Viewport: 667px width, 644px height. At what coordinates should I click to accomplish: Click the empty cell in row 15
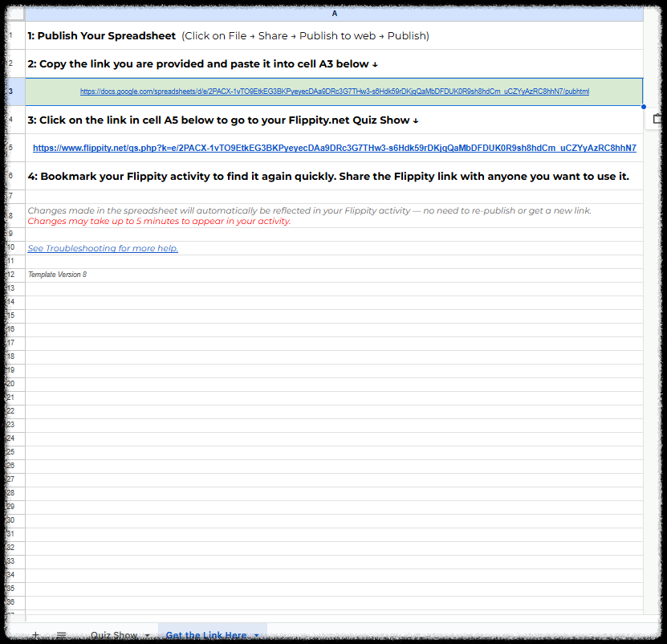335,316
